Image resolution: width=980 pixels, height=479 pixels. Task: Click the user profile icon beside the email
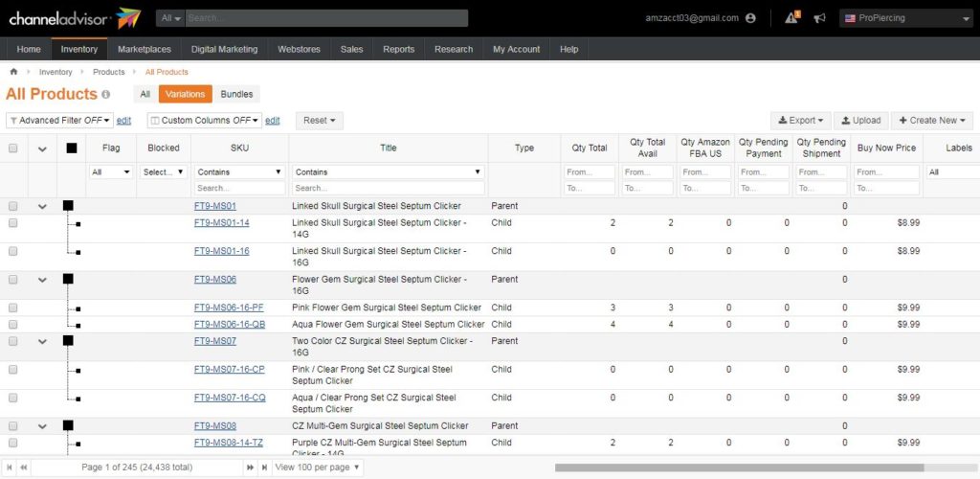750,18
